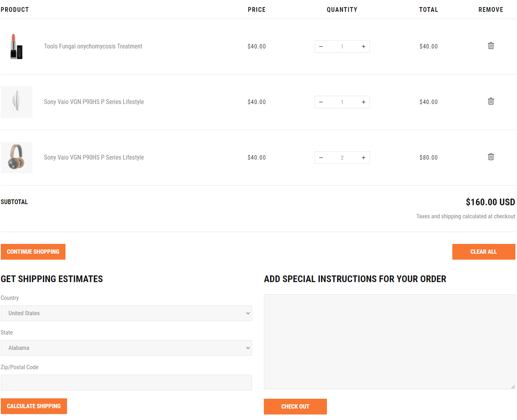Open the headphones product thumbnail
This screenshot has height=420, width=517.
(x=16, y=158)
